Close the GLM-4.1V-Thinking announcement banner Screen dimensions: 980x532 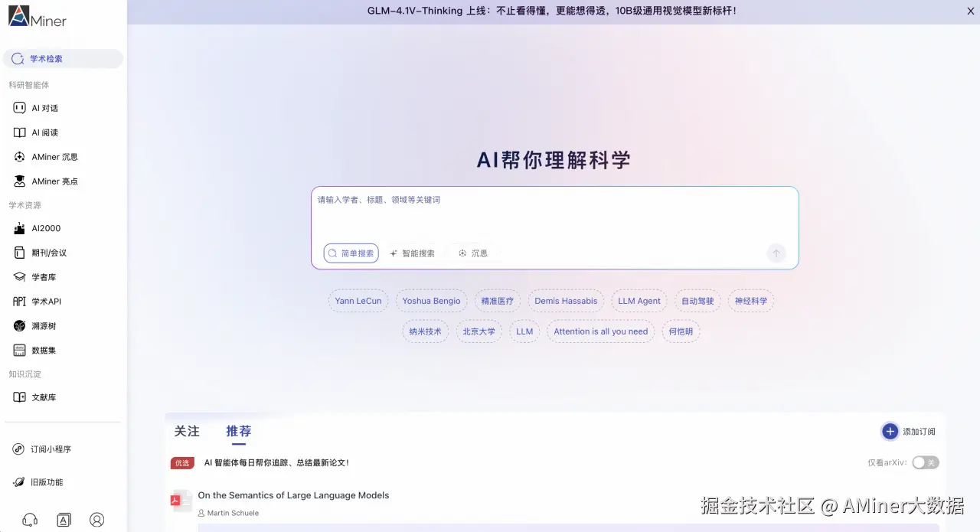[970, 11]
